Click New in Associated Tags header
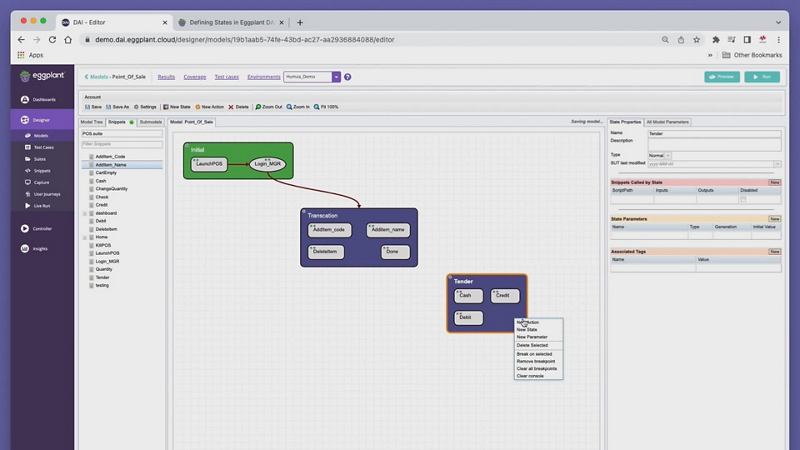 pos(774,252)
